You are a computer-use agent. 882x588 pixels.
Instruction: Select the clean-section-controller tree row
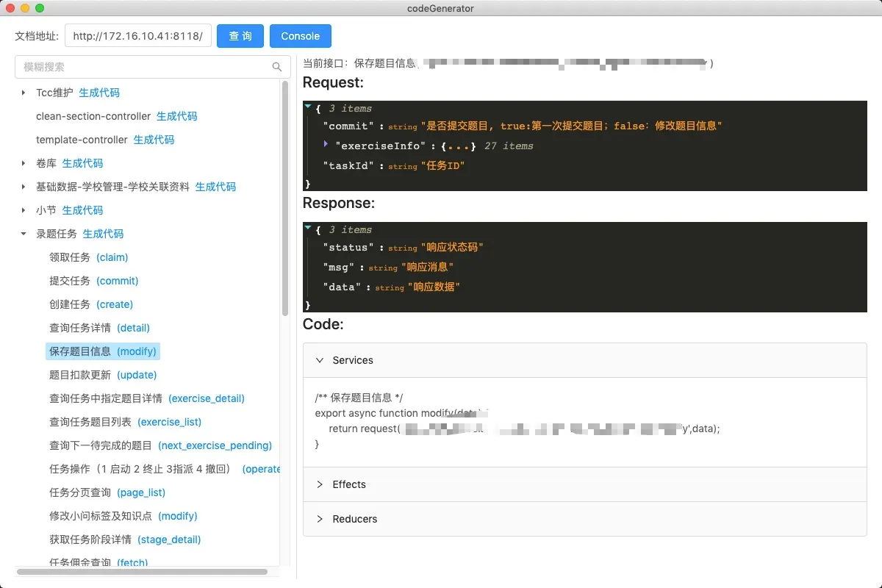[x=93, y=116]
